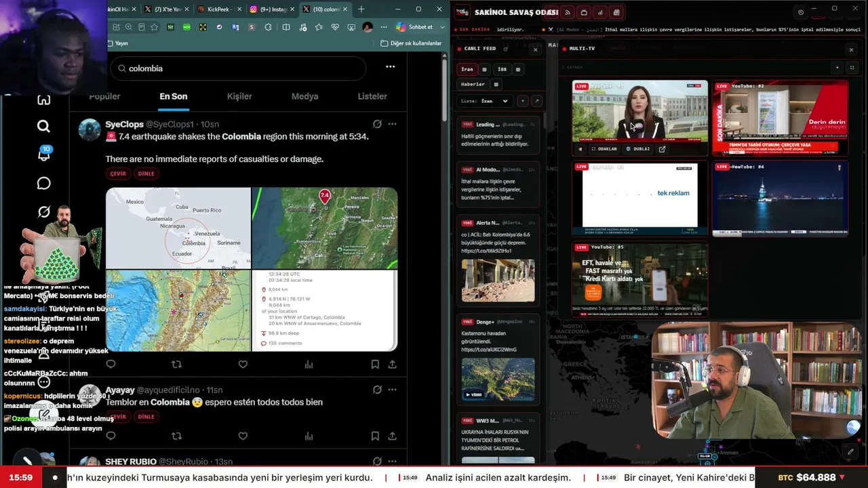Open the SyeClops profile name link
The image size is (868, 488).
click(124, 124)
